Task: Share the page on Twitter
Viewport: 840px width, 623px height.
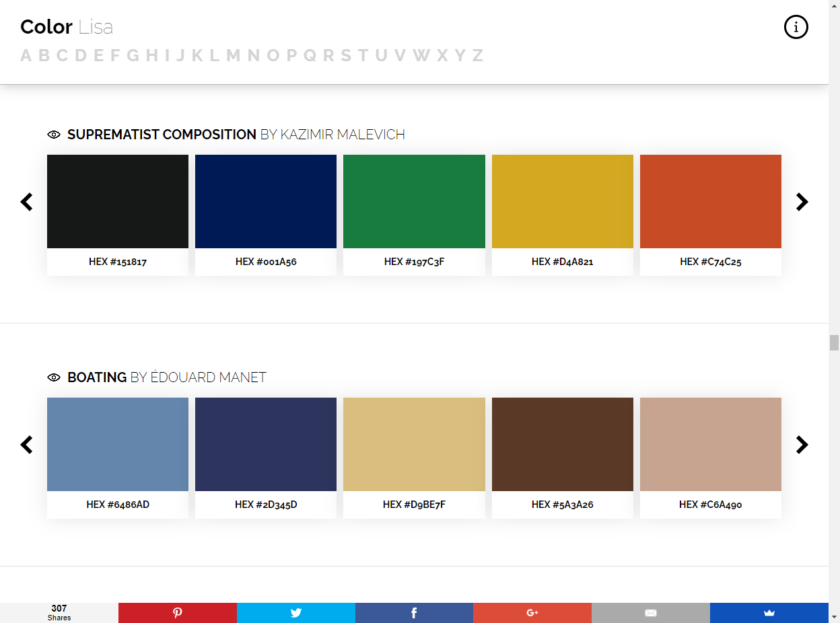Action: point(296,613)
